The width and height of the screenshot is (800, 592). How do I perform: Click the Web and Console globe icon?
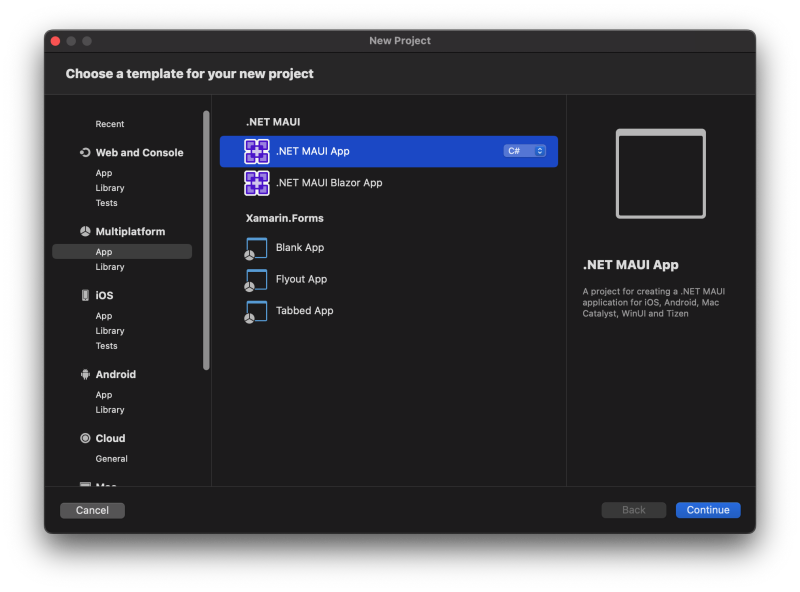pyautogui.click(x=85, y=153)
